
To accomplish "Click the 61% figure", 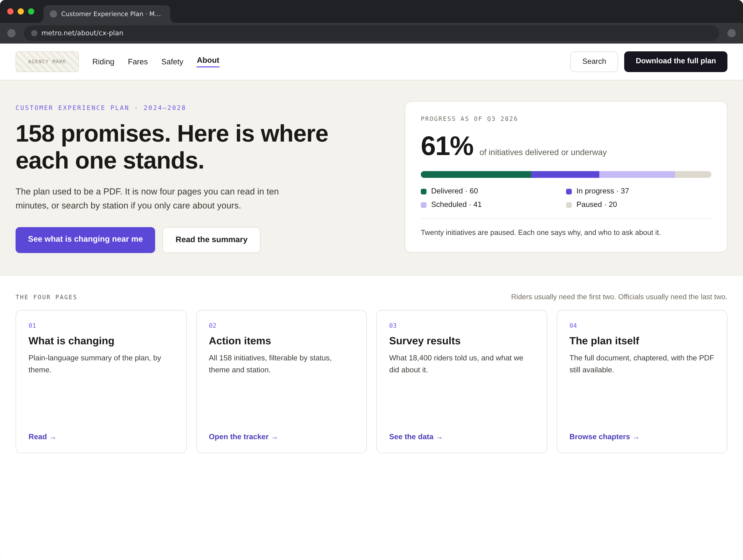I will 447,146.
